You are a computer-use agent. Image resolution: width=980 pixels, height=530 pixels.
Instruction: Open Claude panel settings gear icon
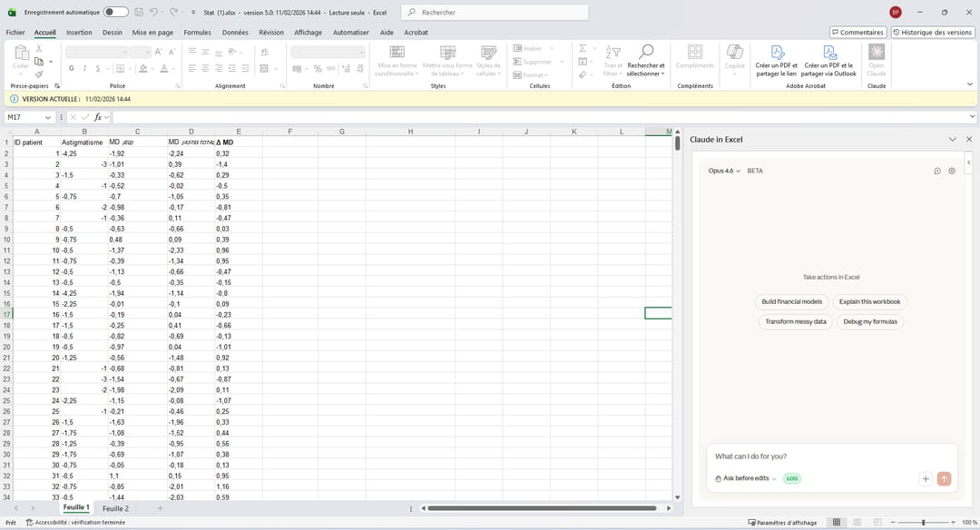pos(952,171)
